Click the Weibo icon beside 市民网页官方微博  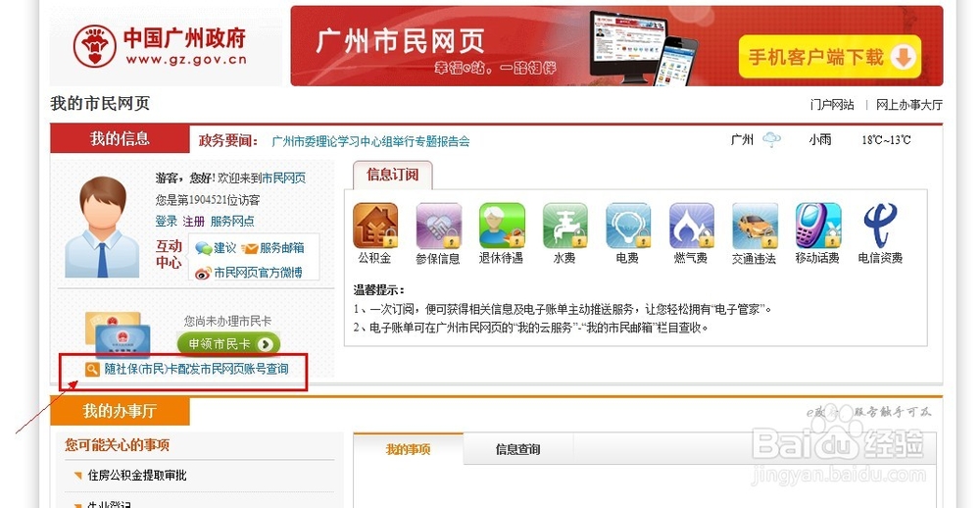(x=203, y=273)
